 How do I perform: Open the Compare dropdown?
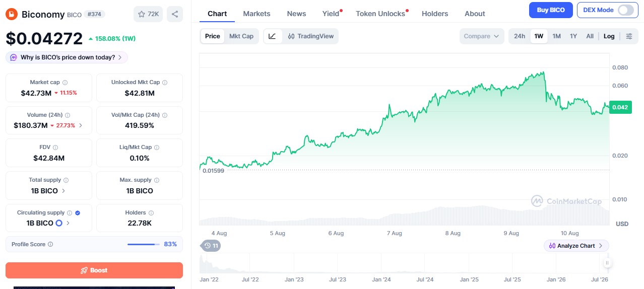(x=482, y=36)
